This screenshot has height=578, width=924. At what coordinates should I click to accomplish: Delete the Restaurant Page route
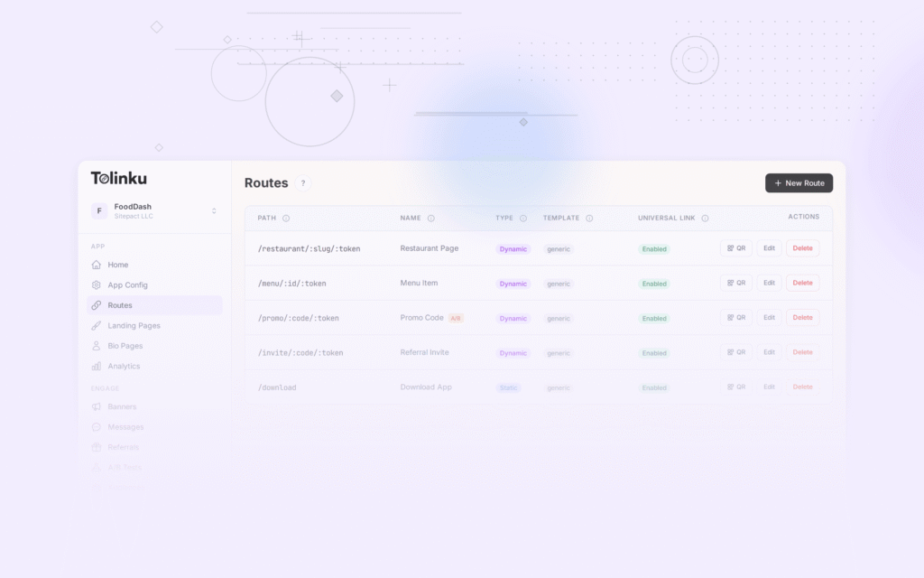pyautogui.click(x=802, y=248)
